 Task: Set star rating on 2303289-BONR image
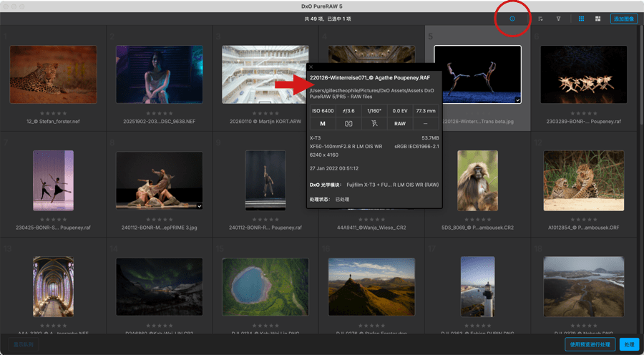pos(584,113)
